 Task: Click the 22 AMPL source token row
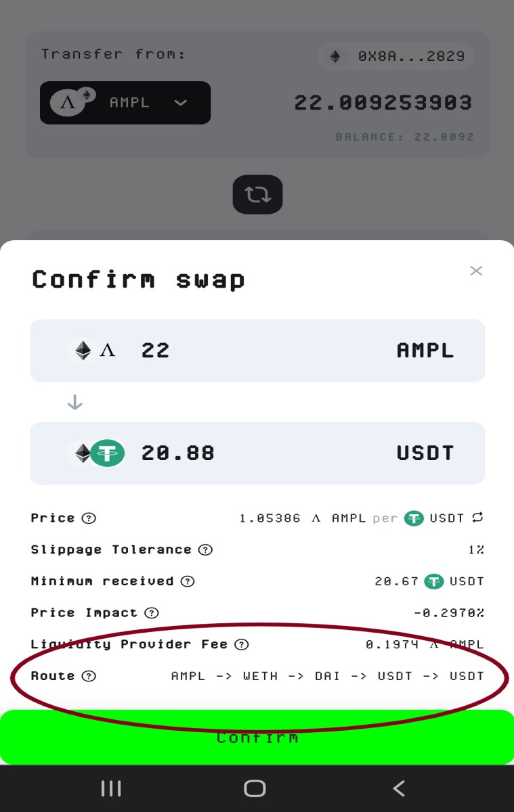tap(257, 351)
